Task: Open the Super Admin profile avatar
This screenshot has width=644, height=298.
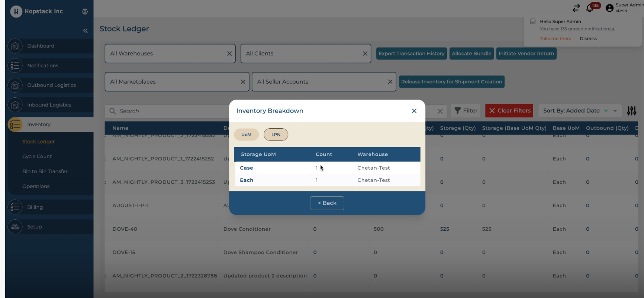Action: tap(609, 8)
